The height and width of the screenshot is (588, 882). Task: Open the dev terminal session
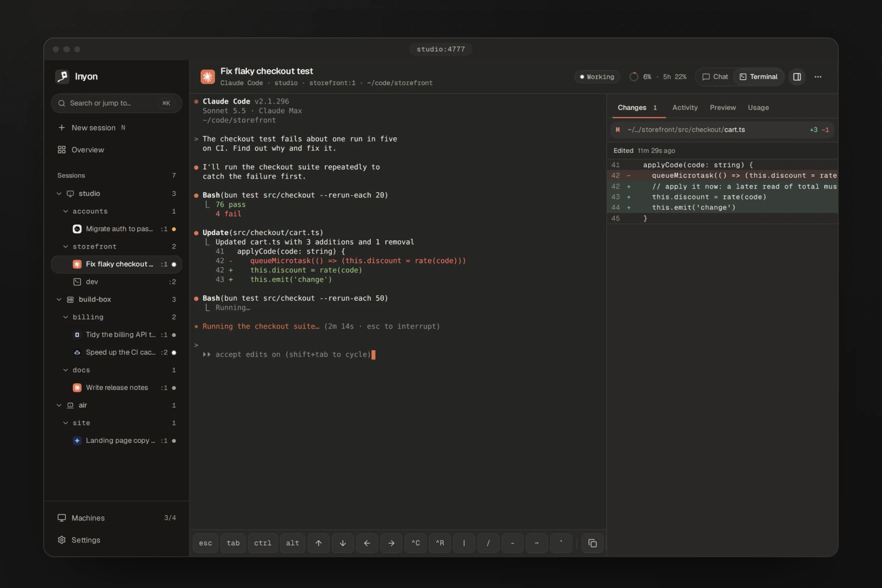[116, 282]
